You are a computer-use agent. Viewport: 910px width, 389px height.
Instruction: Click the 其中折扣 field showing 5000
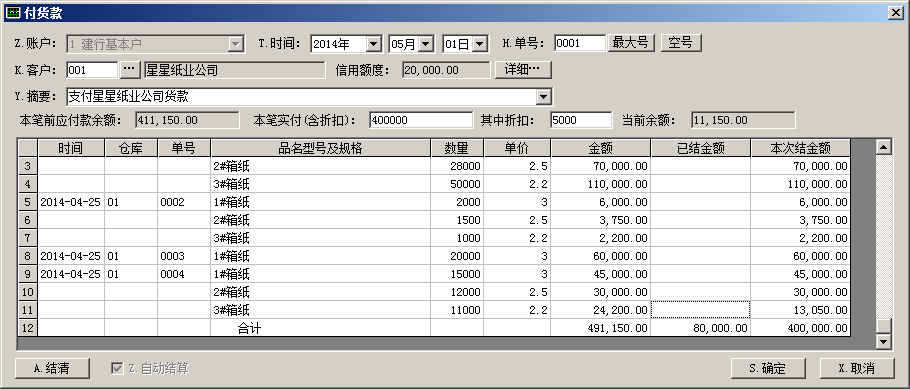point(581,120)
